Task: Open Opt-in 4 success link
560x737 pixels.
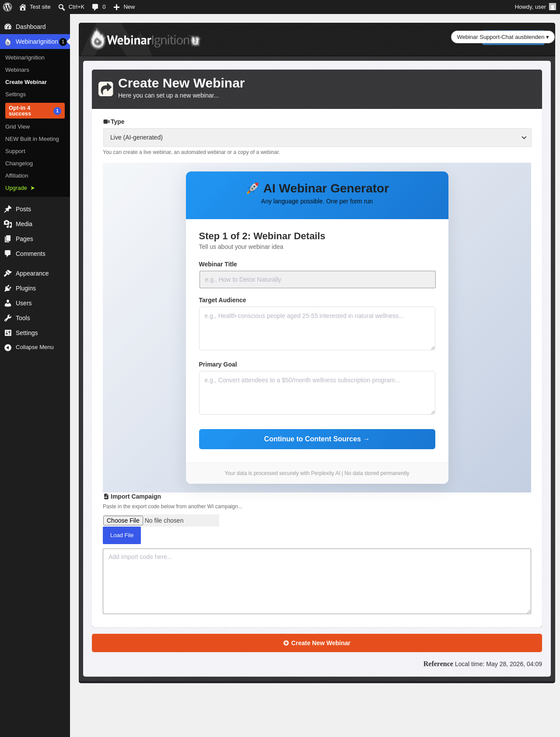Action: [x=35, y=111]
